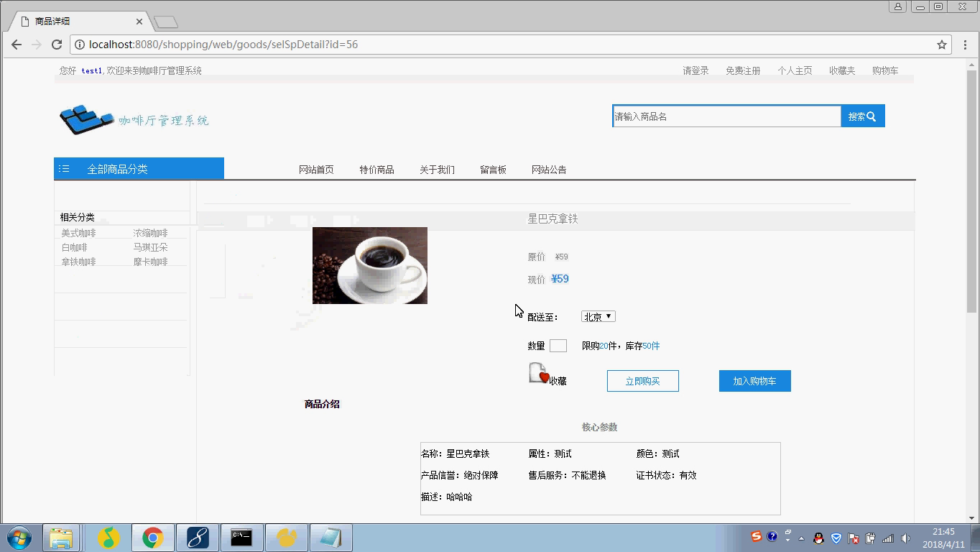This screenshot has height=552, width=980.
Task: Click the list icon beside 全部商品分类
Action: (x=64, y=169)
